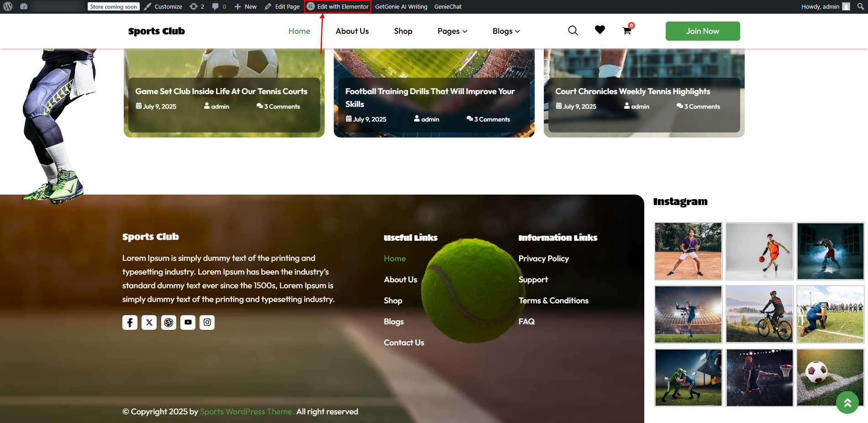Expand the Pages dropdown menu
Image resolution: width=868 pixels, height=423 pixels.
pos(452,31)
